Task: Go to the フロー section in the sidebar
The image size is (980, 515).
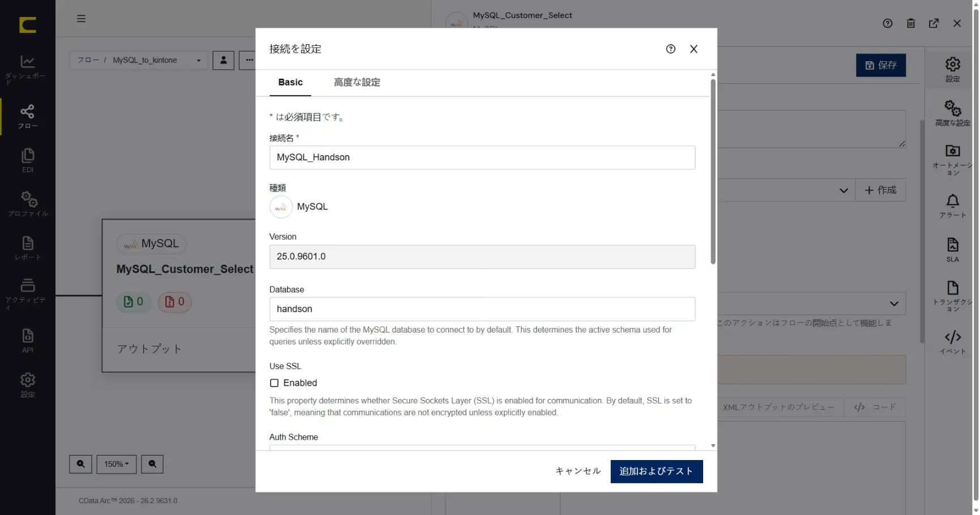Action: coord(27,117)
